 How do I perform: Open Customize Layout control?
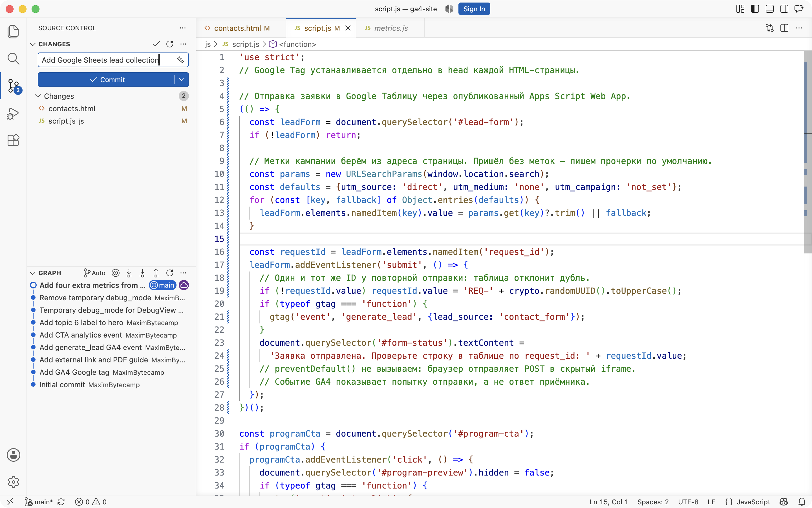pos(740,9)
